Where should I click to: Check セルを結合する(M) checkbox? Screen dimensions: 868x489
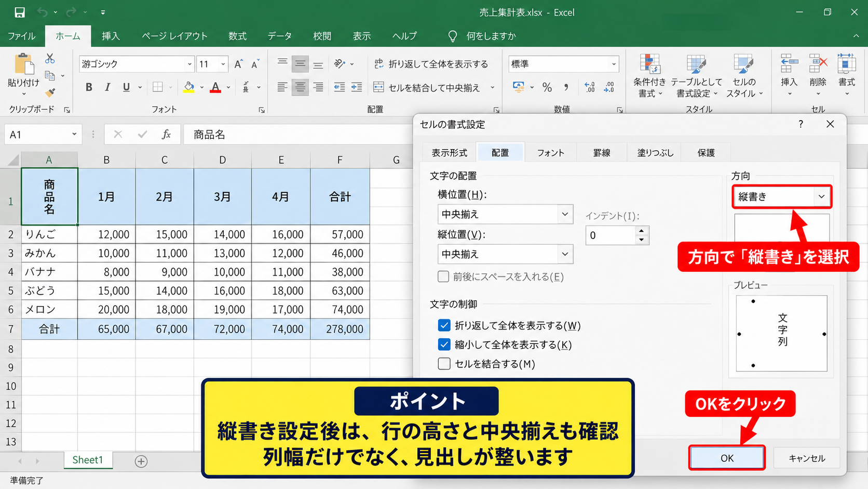point(444,364)
